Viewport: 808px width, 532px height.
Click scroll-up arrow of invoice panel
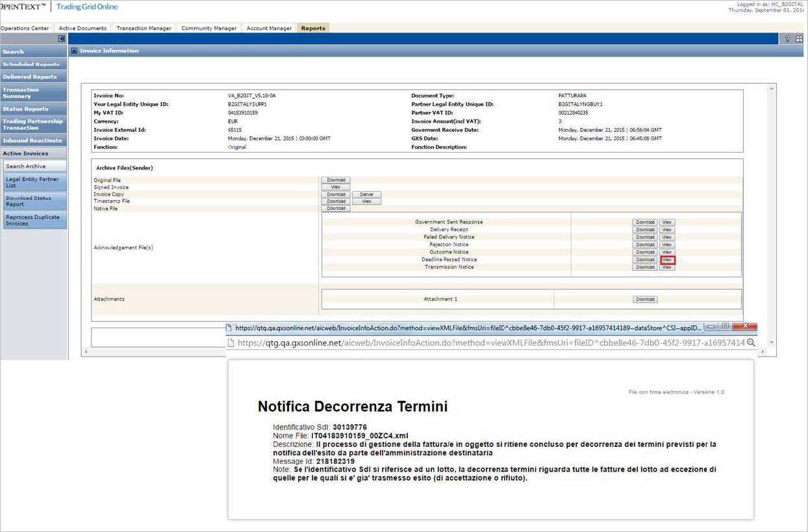pos(772,88)
